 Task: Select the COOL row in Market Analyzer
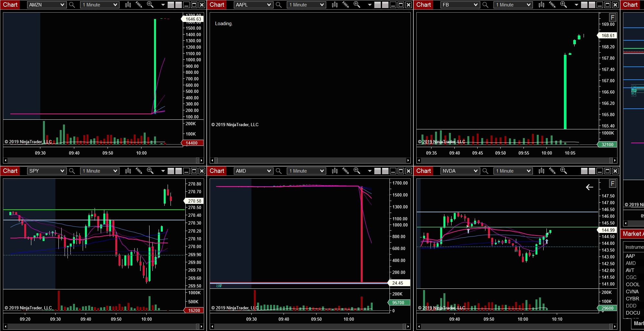click(x=634, y=285)
